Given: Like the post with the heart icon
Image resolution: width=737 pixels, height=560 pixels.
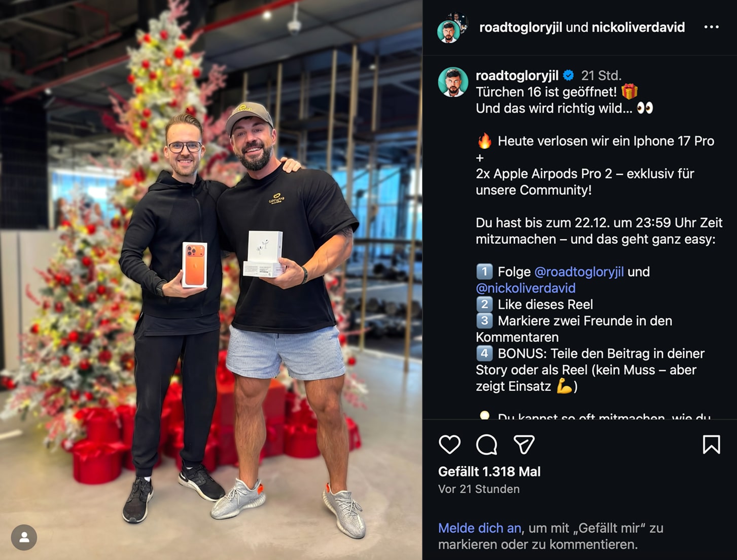Looking at the screenshot, I should (449, 444).
